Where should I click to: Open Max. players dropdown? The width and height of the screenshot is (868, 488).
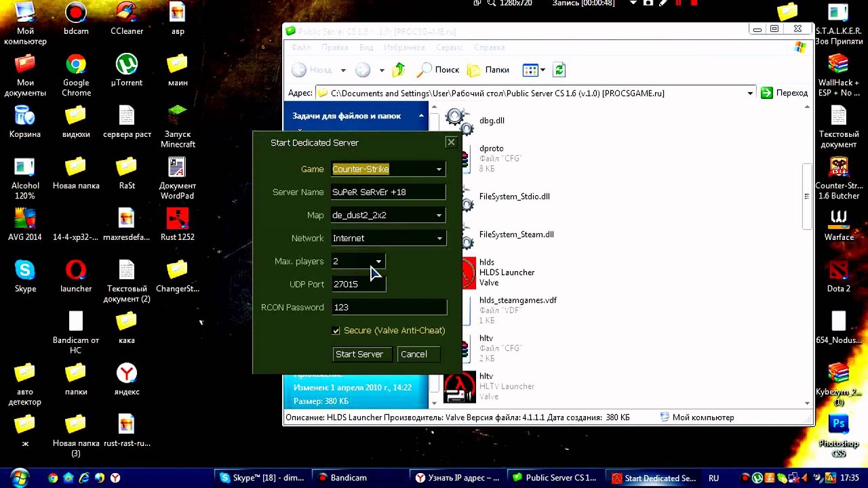(x=378, y=262)
